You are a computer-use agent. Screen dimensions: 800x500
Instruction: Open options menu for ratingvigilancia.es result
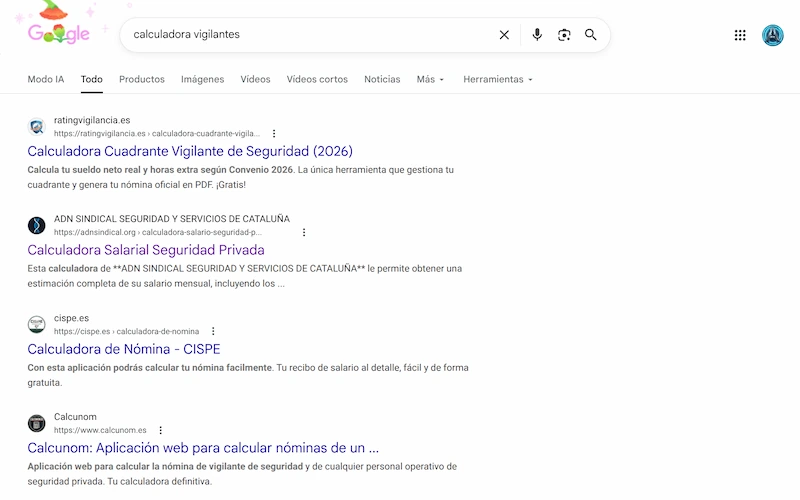click(274, 134)
